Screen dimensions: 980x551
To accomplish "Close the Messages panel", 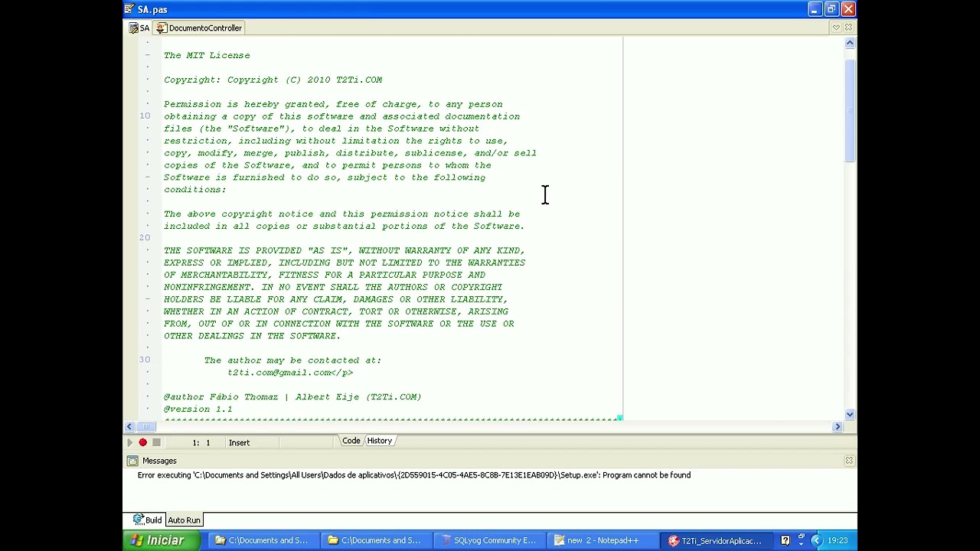I will coord(848,460).
